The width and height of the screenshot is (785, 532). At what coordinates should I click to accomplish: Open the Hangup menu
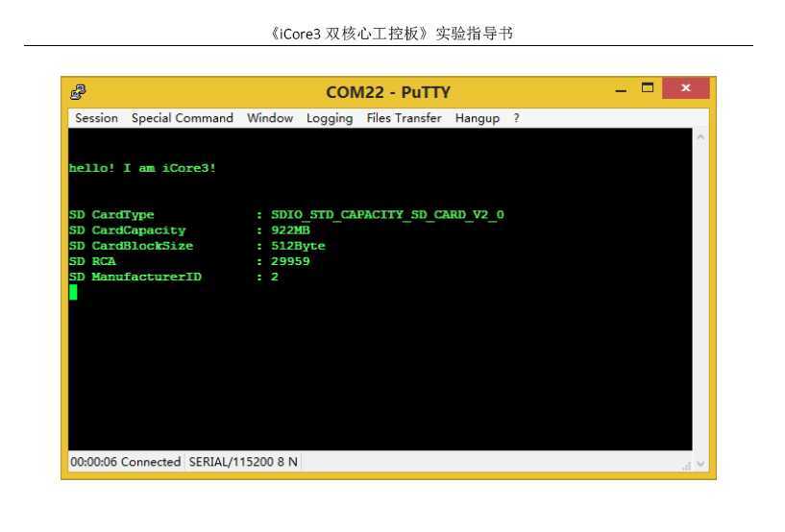tap(478, 119)
